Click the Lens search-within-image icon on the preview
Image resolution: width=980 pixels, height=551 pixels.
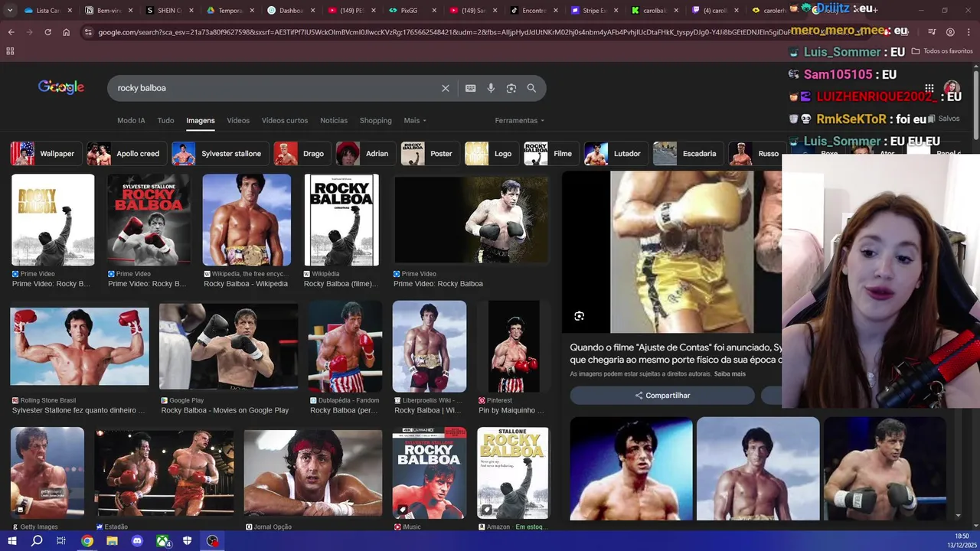[x=579, y=316]
